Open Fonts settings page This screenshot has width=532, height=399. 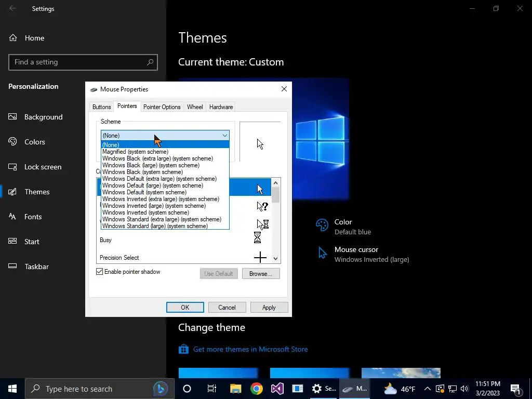pyautogui.click(x=25, y=217)
